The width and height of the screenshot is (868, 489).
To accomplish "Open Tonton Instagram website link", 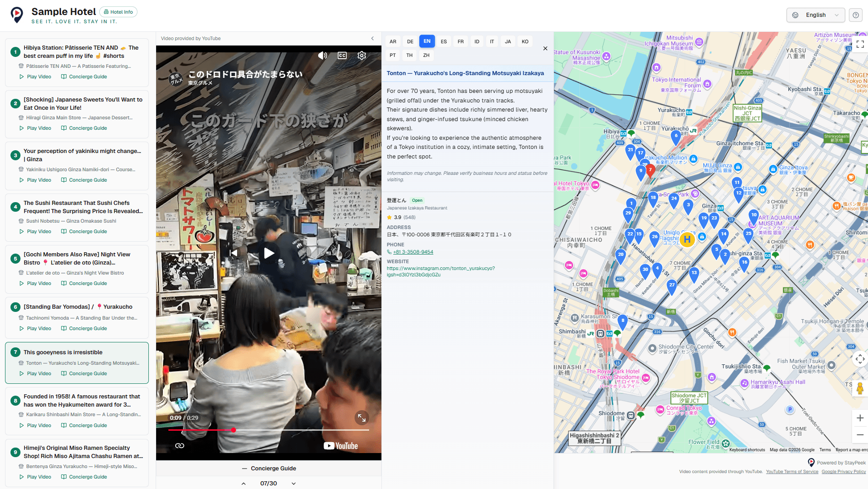I will (x=441, y=271).
